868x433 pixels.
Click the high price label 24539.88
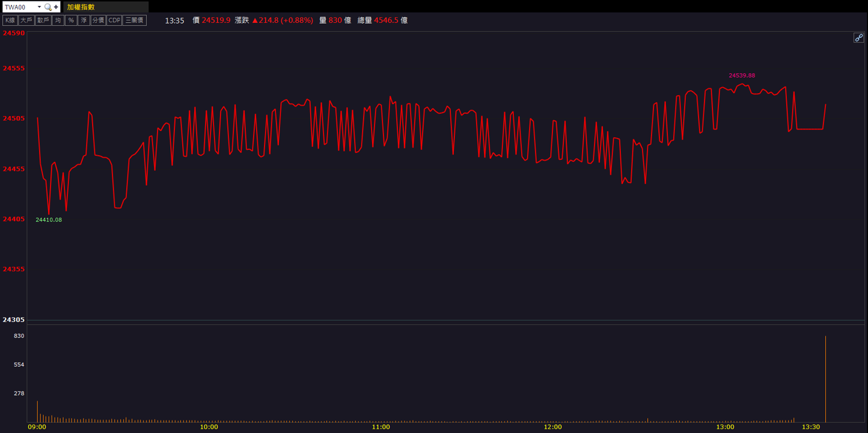point(742,76)
